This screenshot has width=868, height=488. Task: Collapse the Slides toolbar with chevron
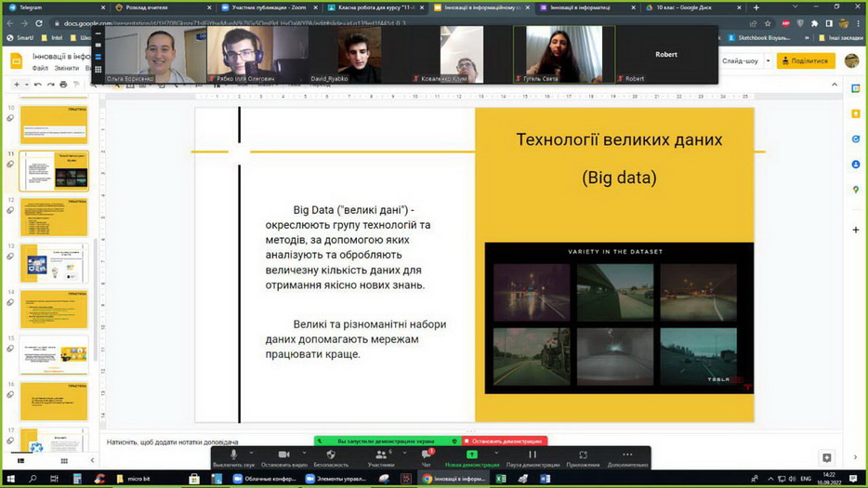tap(835, 85)
